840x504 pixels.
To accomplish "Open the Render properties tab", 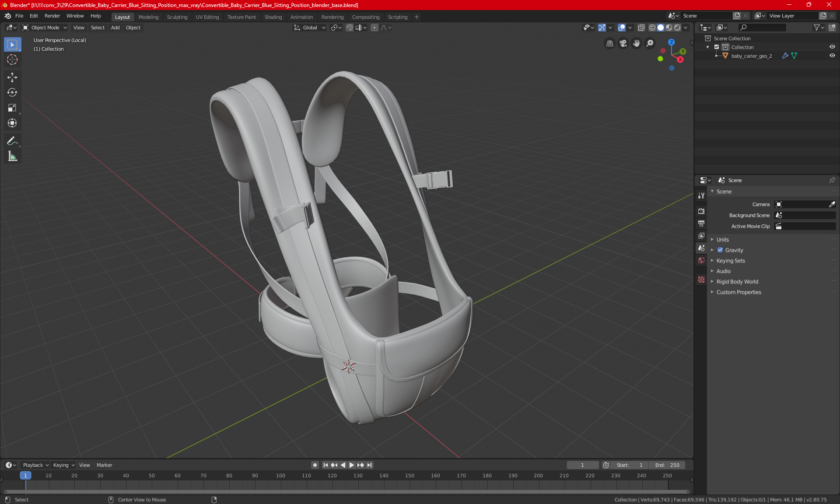I will 701,211.
